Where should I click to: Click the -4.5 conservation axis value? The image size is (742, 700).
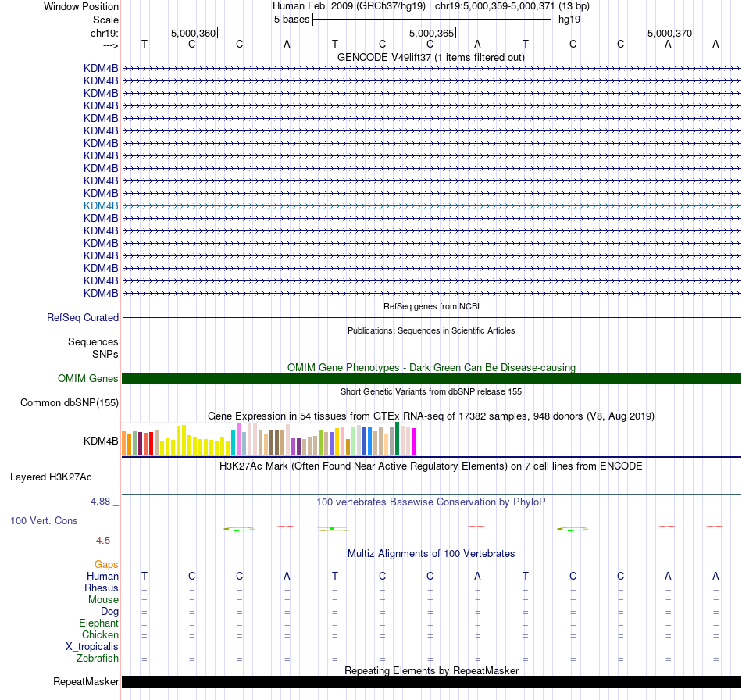pyautogui.click(x=102, y=541)
